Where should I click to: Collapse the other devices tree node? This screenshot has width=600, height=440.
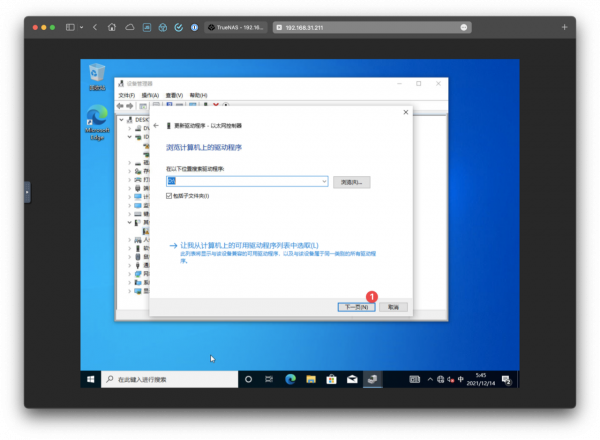(130, 222)
